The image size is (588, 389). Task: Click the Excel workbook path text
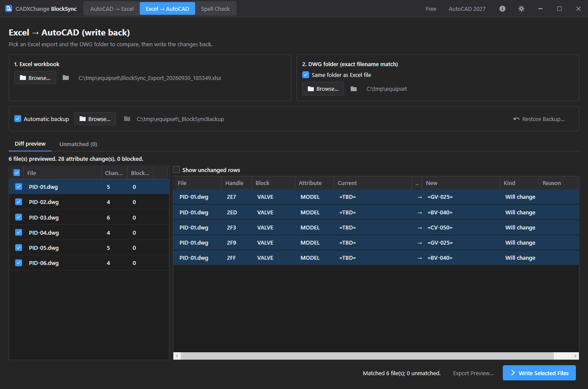coord(150,78)
